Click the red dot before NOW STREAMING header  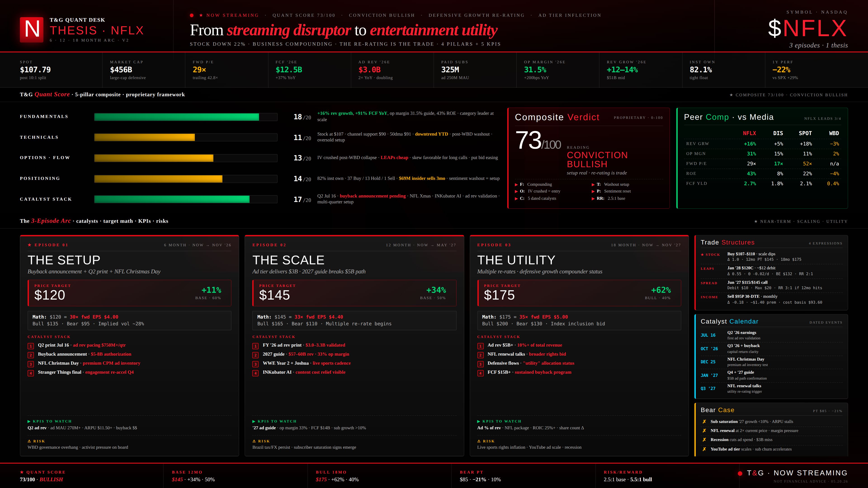pyautogui.click(x=192, y=15)
